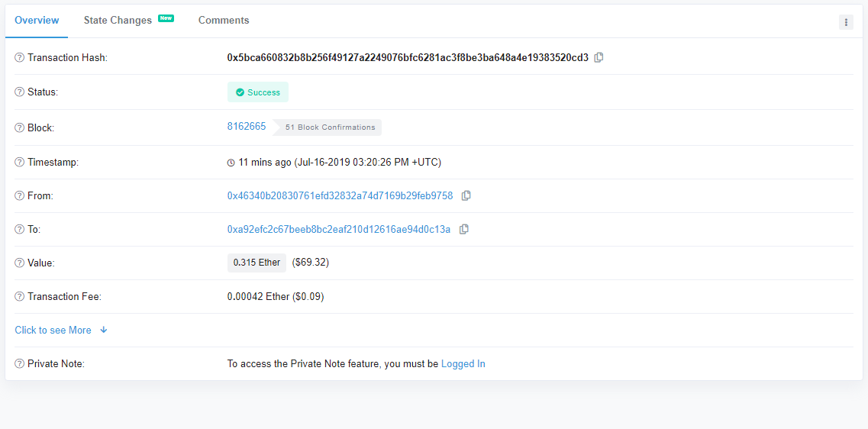The width and height of the screenshot is (868, 429).
Task: Click help icon beside Block
Action: 19,128
